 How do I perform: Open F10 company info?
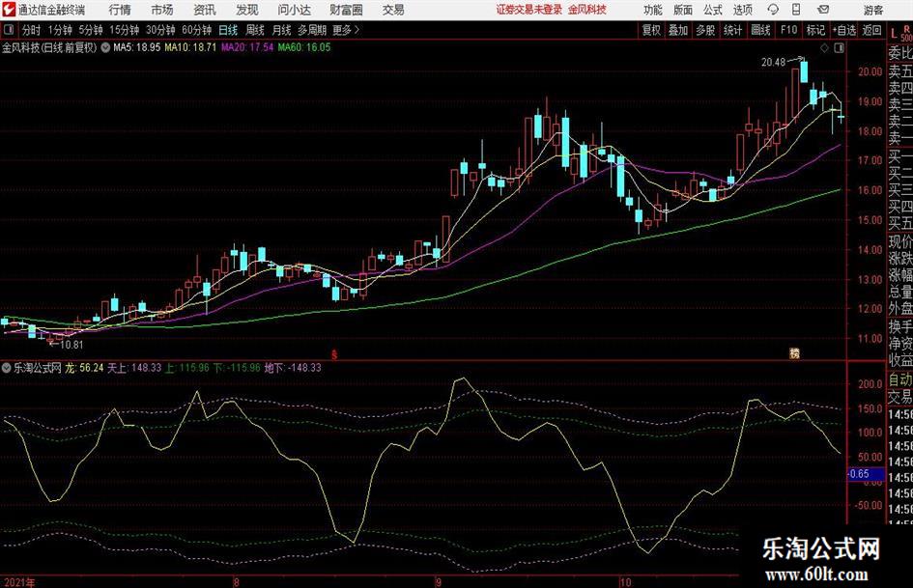pos(789,30)
